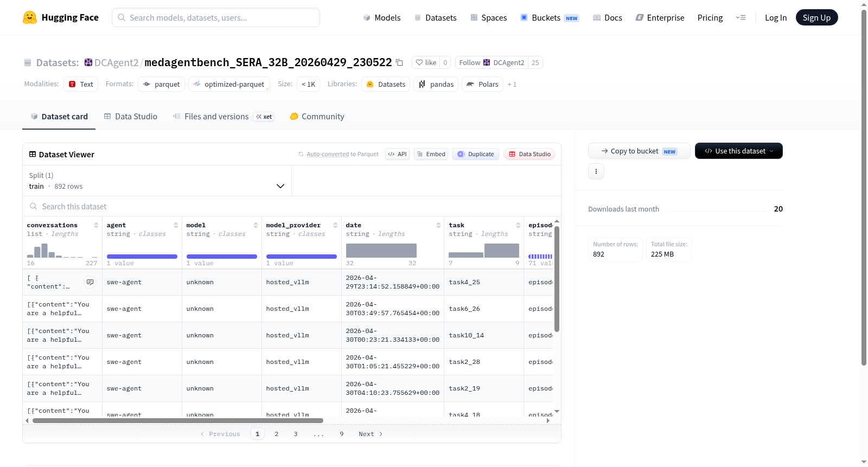Switch to the Files and versions tab

click(x=224, y=116)
